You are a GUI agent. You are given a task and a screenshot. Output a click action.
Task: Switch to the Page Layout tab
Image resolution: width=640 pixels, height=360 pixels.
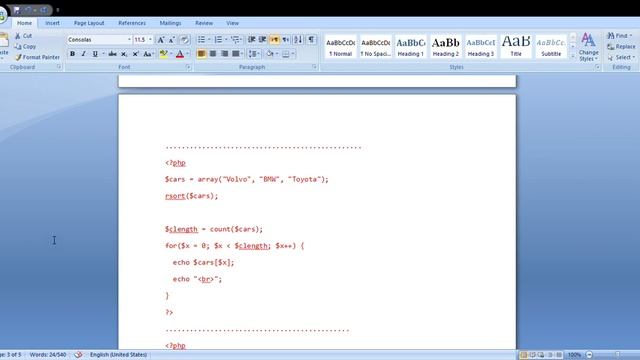click(x=89, y=23)
